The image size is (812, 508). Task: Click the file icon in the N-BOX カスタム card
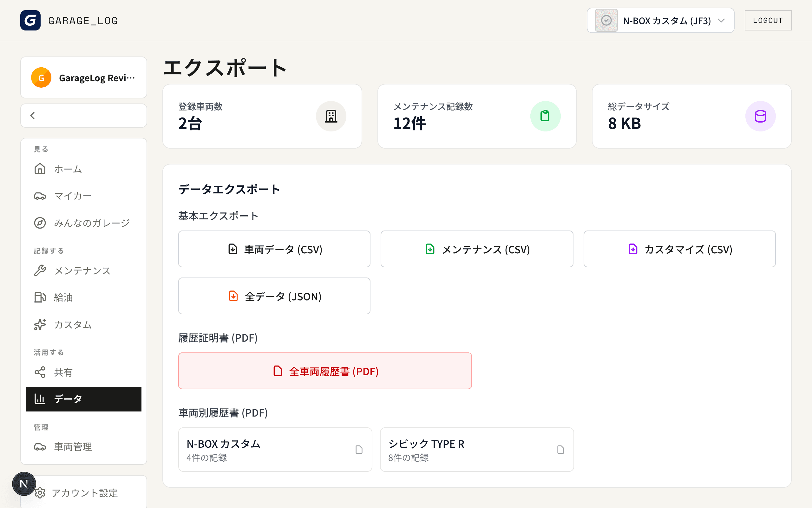359,450
